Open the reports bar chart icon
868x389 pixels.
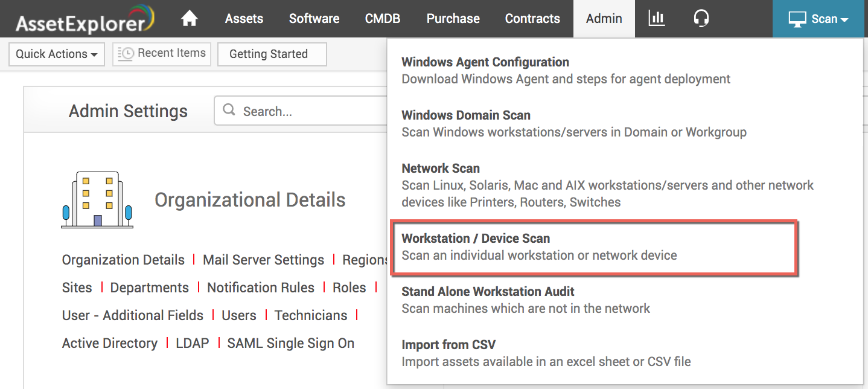click(656, 18)
